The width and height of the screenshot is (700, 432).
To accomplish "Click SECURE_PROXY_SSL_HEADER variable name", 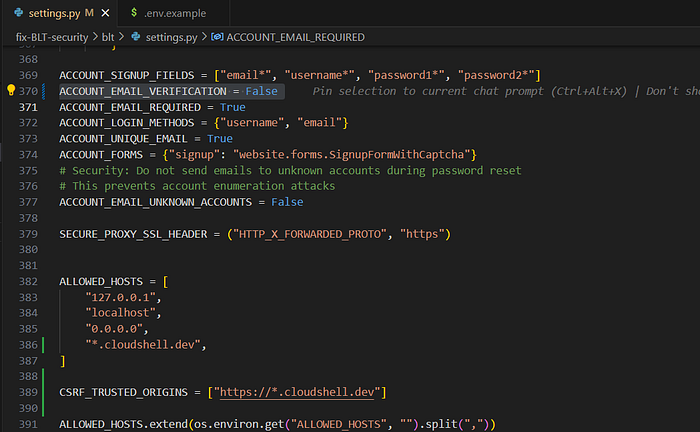I will coord(133,234).
